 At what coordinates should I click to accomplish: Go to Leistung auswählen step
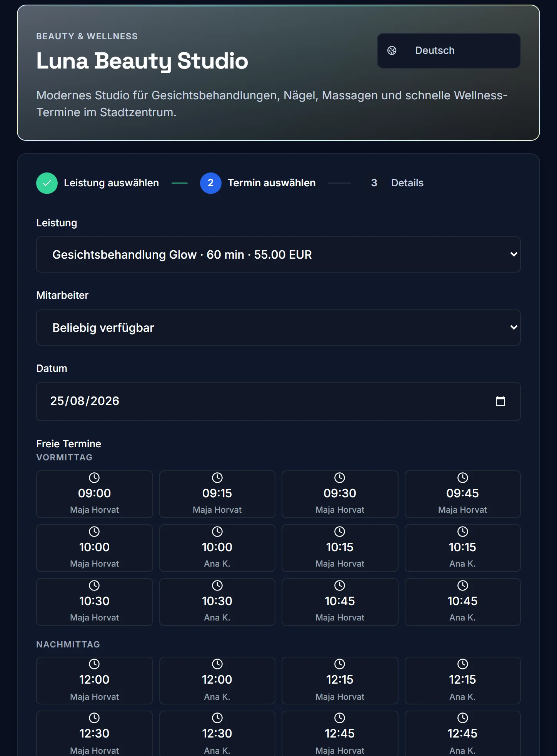click(x=111, y=183)
